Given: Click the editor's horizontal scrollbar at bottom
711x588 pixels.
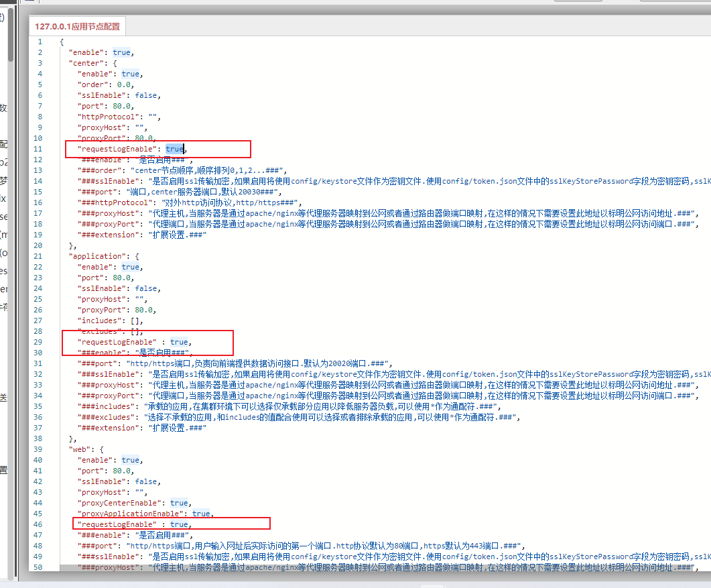Looking at the screenshot, I should pos(377,568).
